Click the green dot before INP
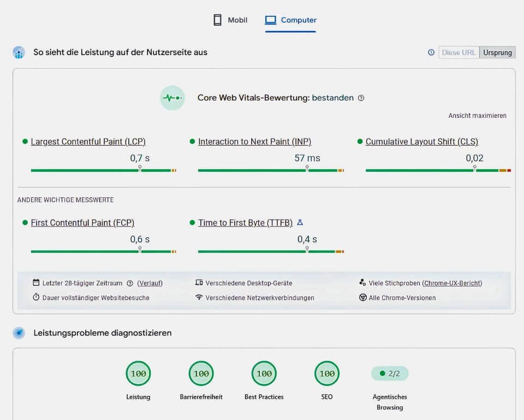This screenshot has width=524, height=420. click(x=192, y=142)
